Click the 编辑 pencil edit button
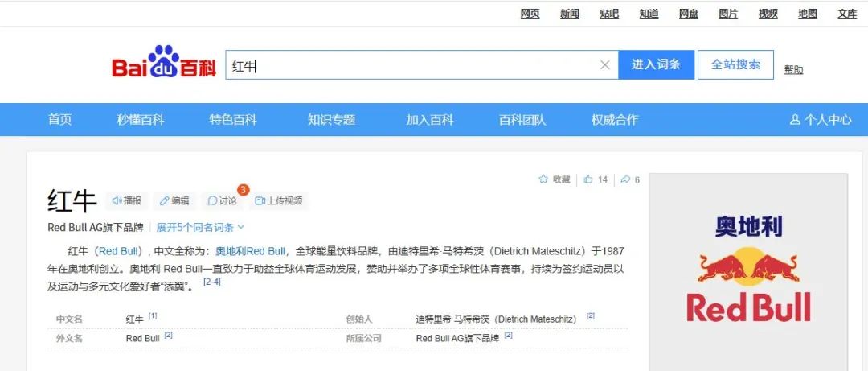Viewport: 868px width, 371px height. [x=174, y=200]
